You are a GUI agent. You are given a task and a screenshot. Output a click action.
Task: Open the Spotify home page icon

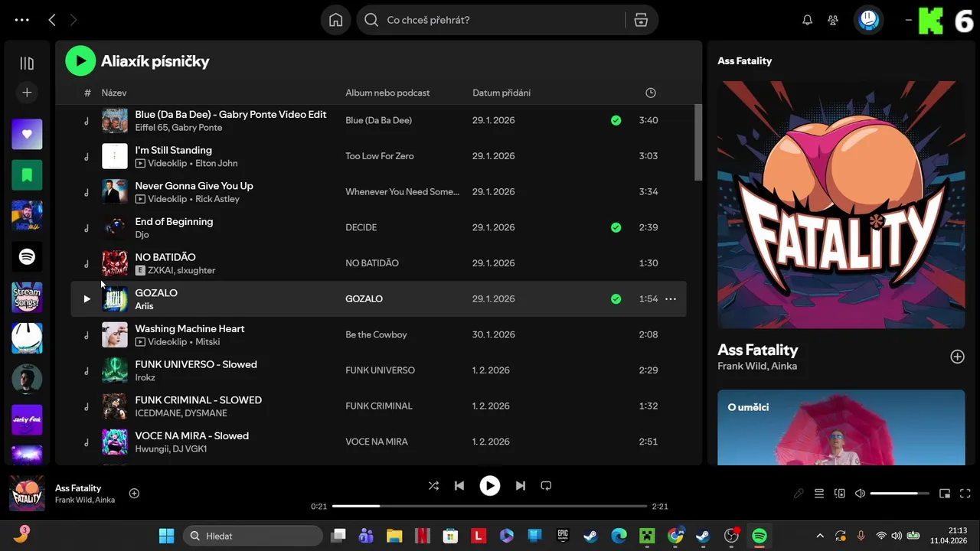[335, 20]
